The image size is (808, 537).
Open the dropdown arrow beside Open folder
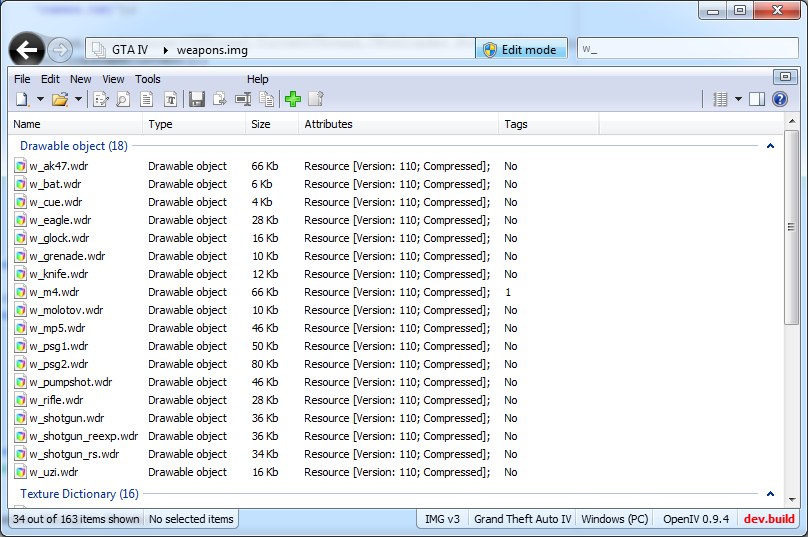pyautogui.click(x=78, y=99)
